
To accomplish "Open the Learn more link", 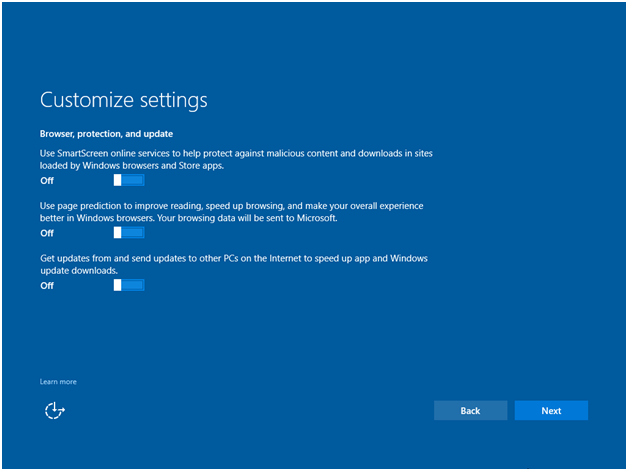I will coord(58,382).
